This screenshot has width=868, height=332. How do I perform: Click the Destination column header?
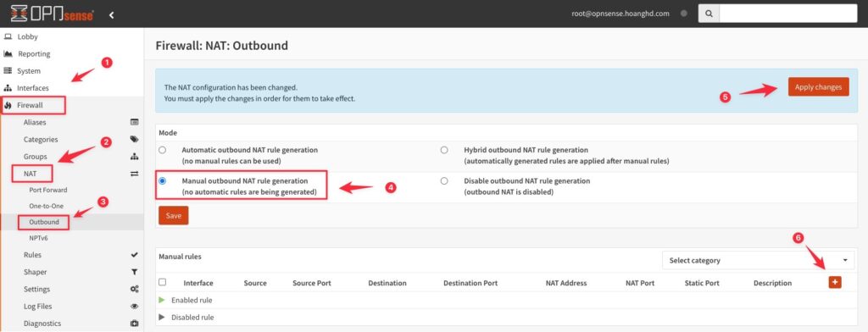[x=387, y=283]
